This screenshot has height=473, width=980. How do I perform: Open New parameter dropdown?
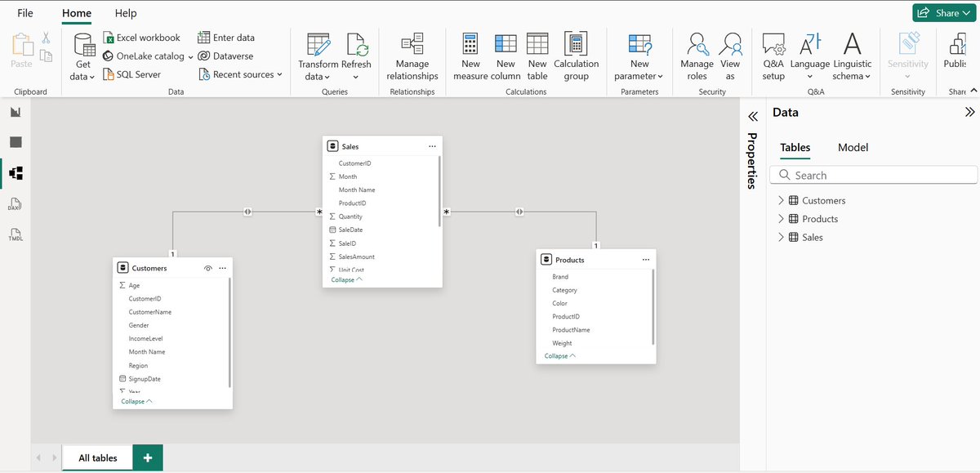coord(639,56)
